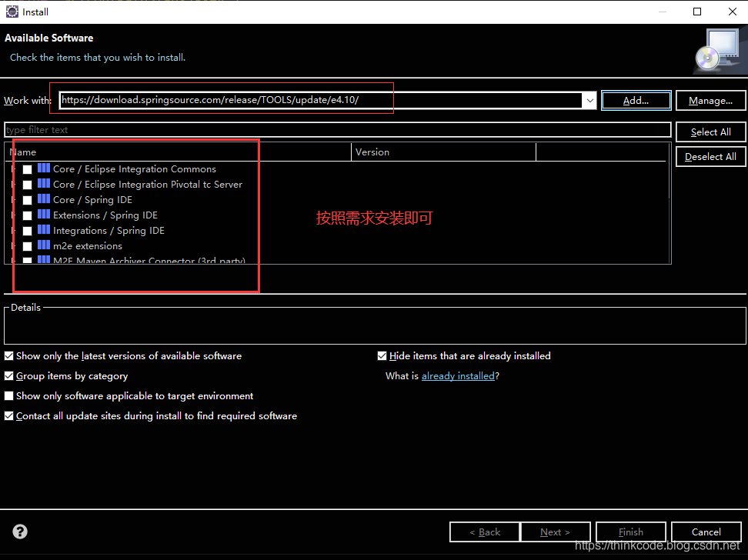The height and width of the screenshot is (560, 748).
Task: Select the Core / Spring IDE row text
Action: (x=92, y=200)
